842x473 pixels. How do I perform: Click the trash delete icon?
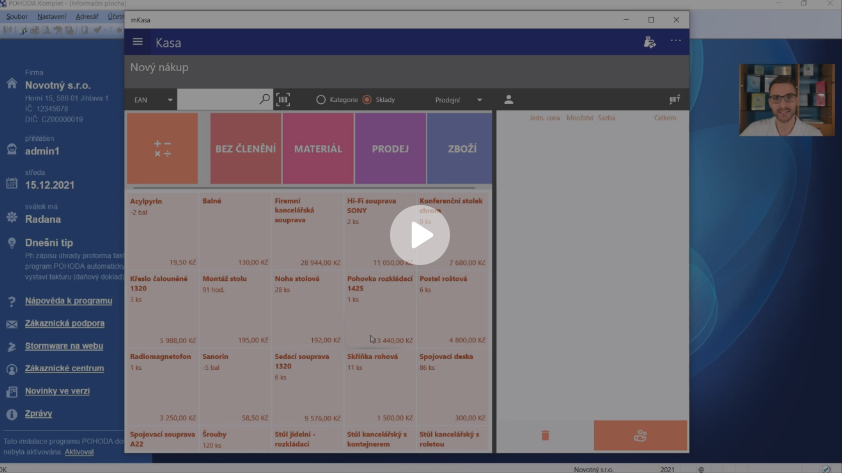tap(545, 435)
